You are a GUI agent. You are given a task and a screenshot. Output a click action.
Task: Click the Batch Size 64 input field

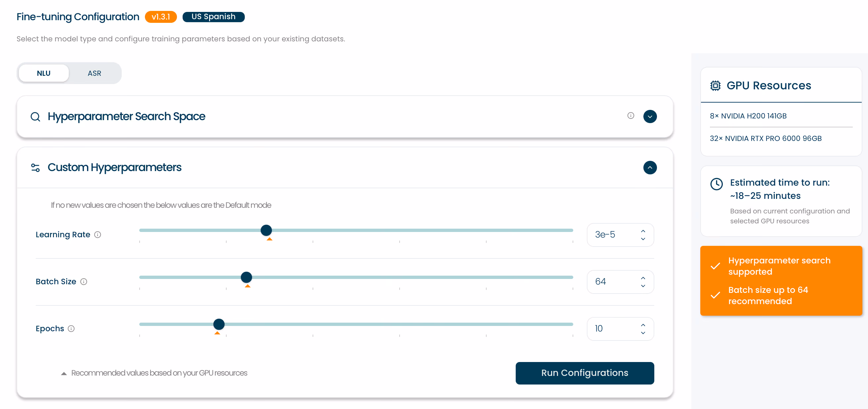point(620,281)
